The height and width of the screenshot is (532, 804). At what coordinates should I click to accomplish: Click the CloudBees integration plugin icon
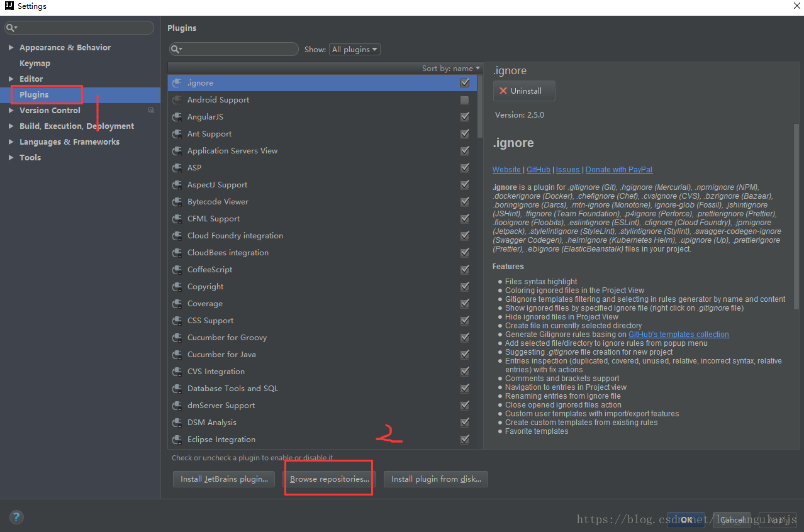tap(177, 253)
